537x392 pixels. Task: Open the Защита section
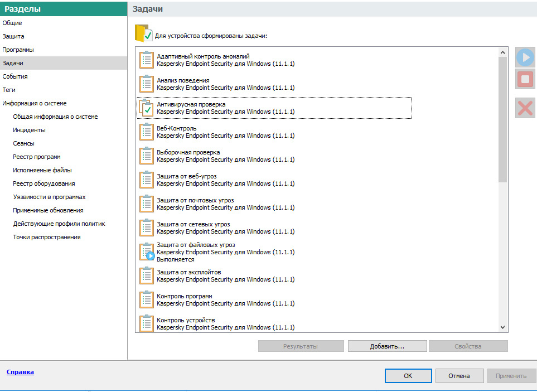[x=13, y=36]
